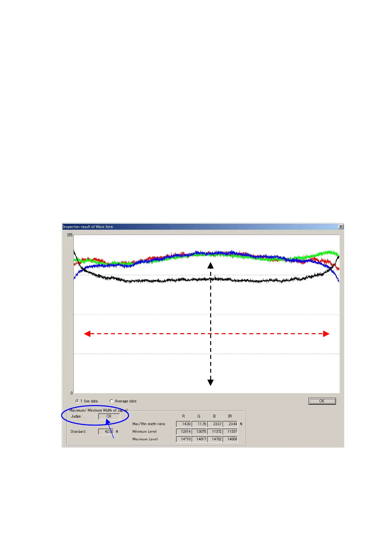The width and height of the screenshot is (392, 555).
Task: Click the OK button beside the radio options
Action: (x=322, y=401)
